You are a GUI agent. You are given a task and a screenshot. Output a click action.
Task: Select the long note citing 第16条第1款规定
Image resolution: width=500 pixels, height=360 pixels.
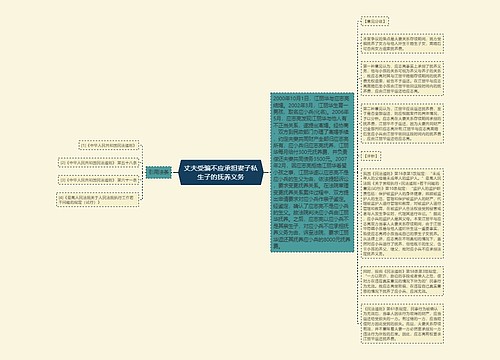point(403,214)
